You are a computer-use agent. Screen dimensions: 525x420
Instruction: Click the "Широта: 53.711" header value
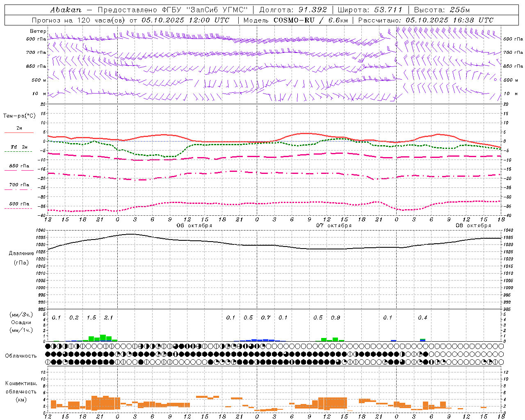click(370, 10)
